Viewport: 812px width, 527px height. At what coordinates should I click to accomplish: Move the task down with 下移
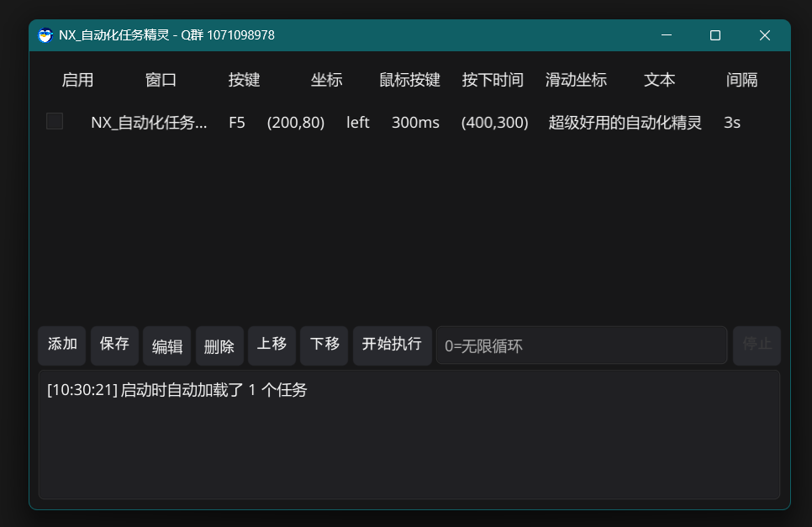click(x=324, y=345)
